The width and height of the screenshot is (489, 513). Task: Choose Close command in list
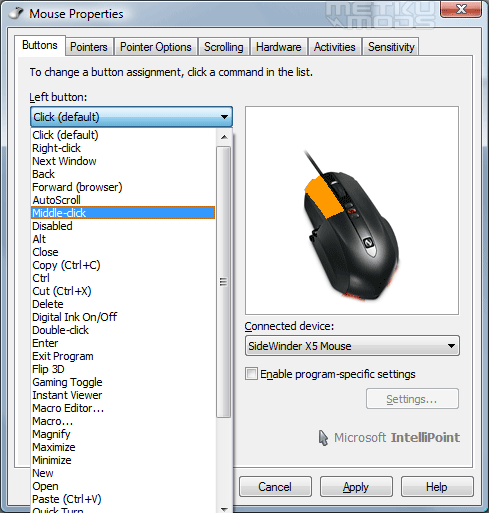[x=123, y=252]
